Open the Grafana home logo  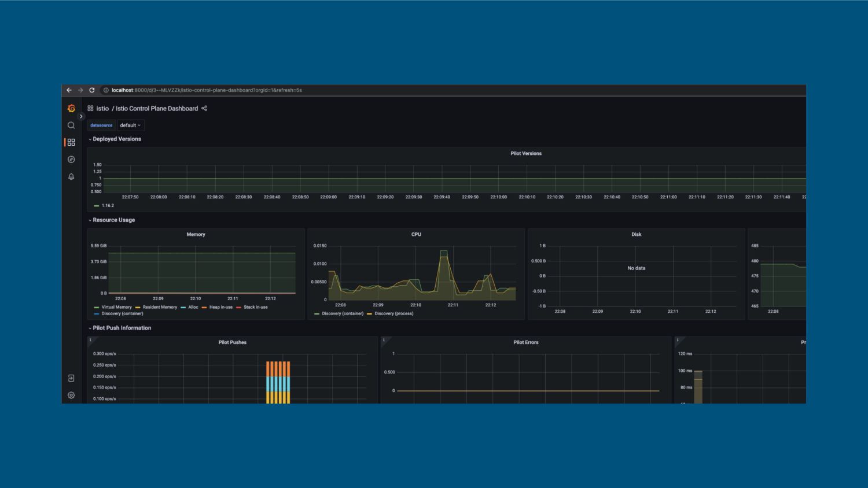pos(71,109)
